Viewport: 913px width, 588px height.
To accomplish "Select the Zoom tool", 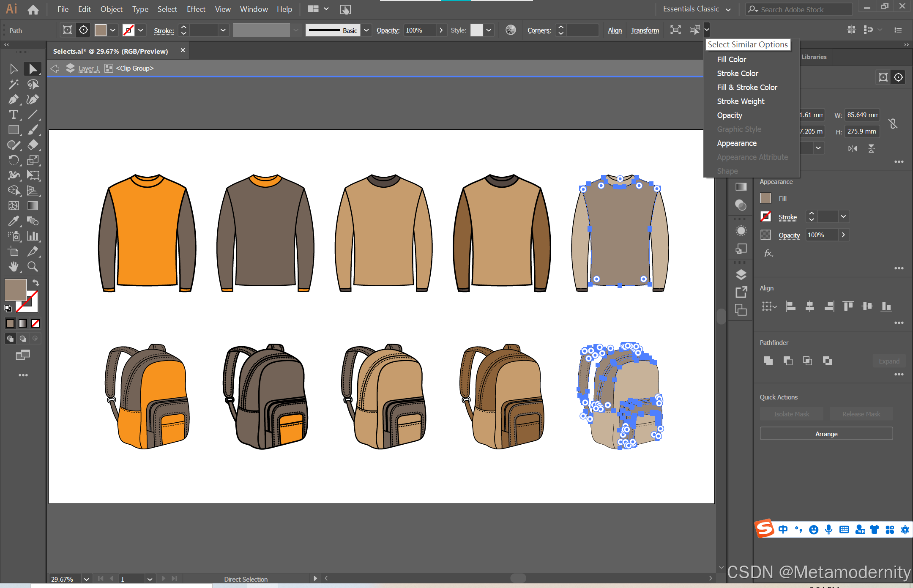I will tap(33, 266).
